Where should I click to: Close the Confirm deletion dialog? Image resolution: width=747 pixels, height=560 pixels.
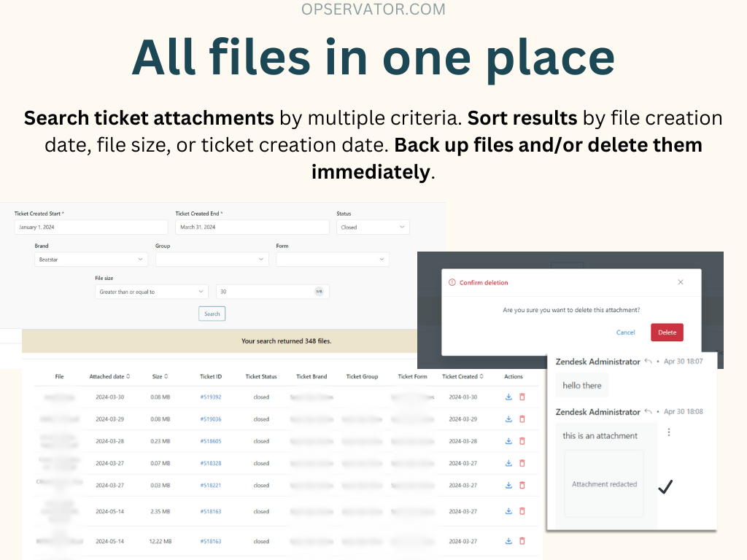(x=681, y=282)
